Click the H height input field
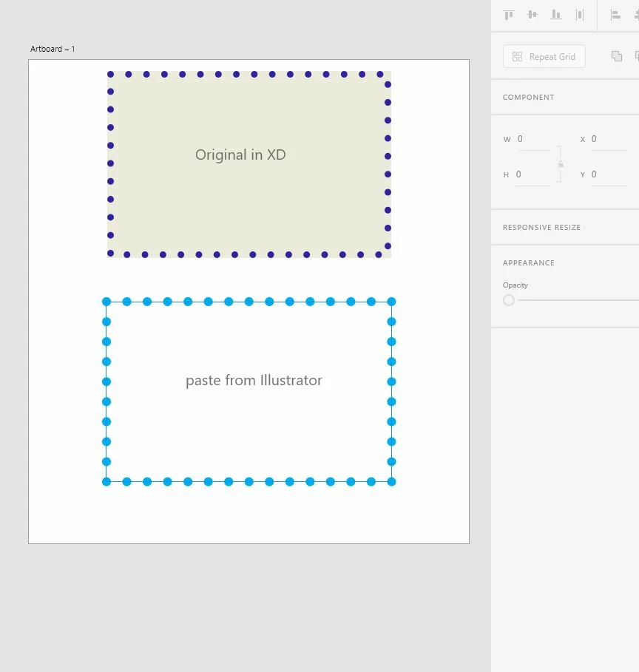The height and width of the screenshot is (672, 639). click(x=532, y=175)
